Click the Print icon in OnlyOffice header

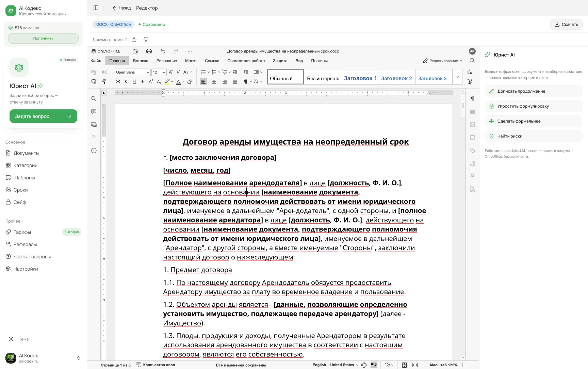(149, 51)
